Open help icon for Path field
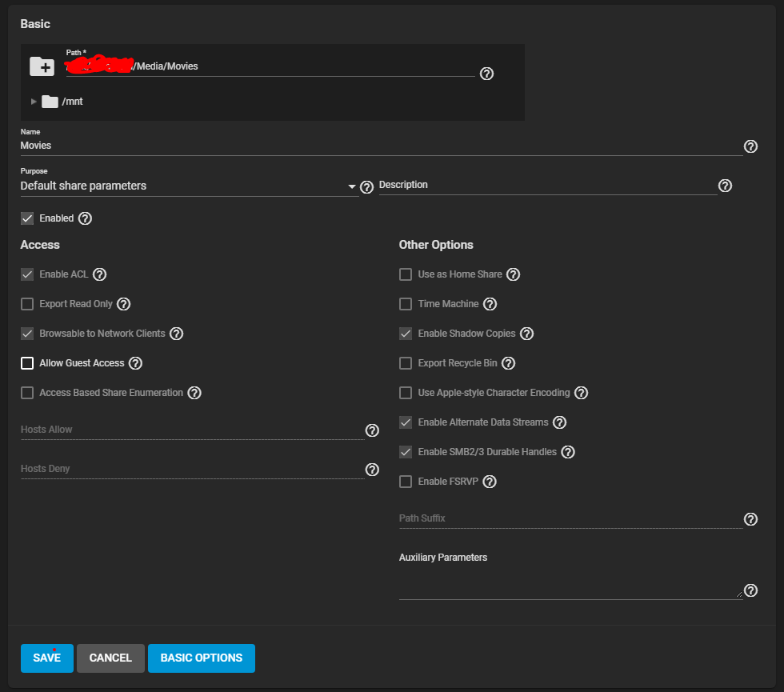The image size is (784, 692). click(486, 74)
